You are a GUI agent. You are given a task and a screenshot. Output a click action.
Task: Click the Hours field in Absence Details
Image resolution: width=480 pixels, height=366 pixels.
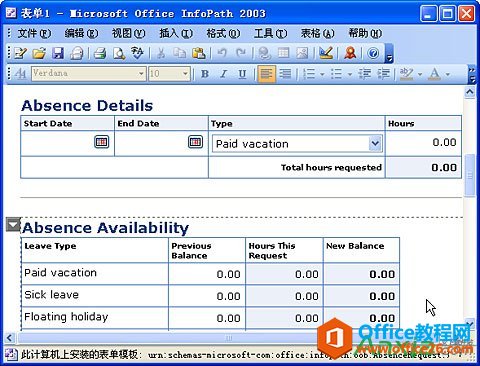pyautogui.click(x=423, y=143)
